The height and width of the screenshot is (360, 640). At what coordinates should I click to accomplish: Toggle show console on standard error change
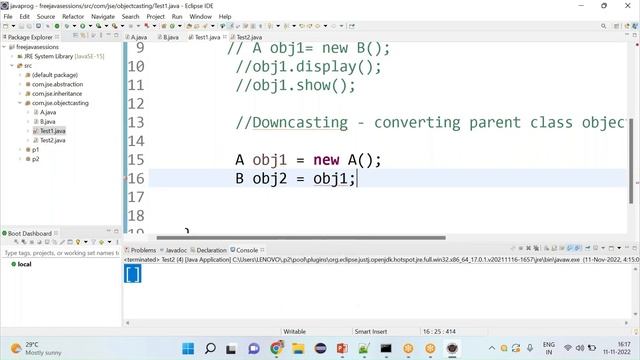[x=577, y=248]
